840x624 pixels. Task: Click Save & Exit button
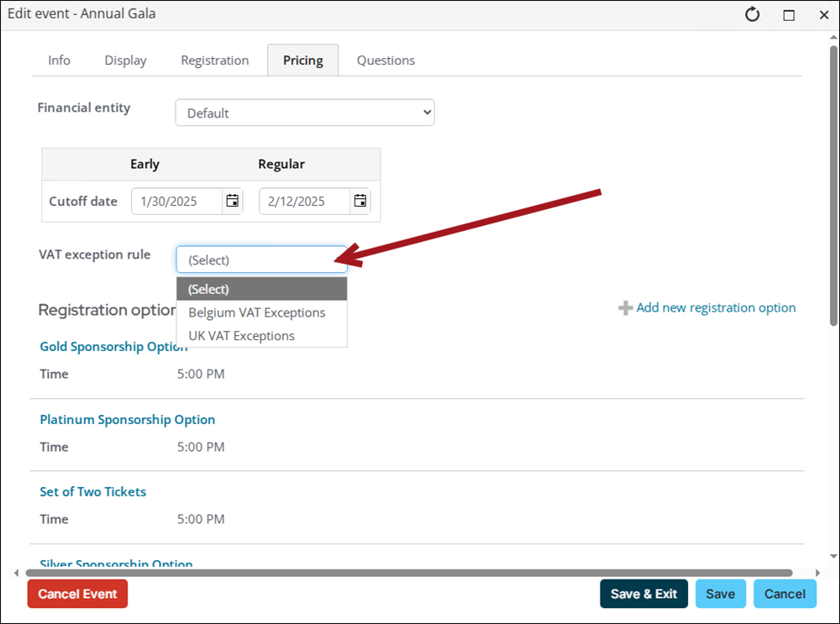(643, 594)
